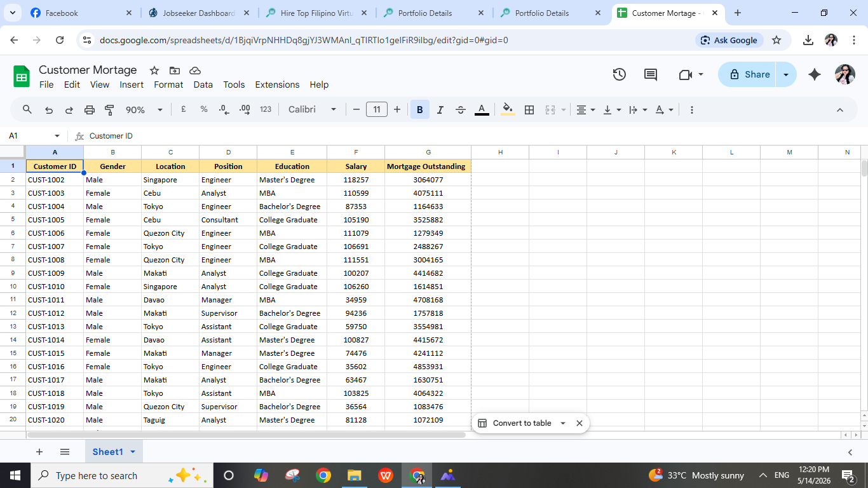Viewport: 868px width, 488px height.
Task: Open the text wrapping dropdown
Action: [x=637, y=110]
